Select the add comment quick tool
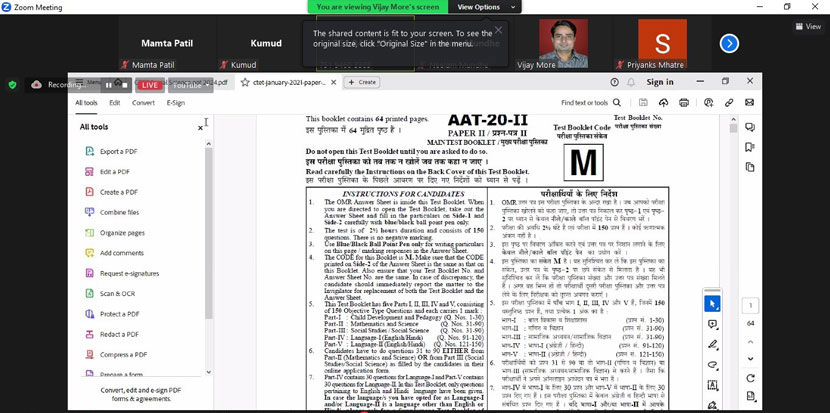 [712, 325]
